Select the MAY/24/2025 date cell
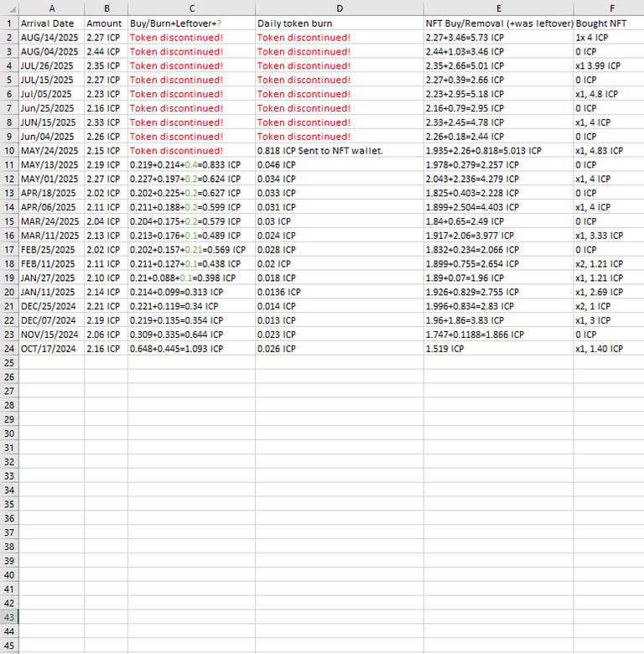This screenshot has width=644, height=654. tap(52, 151)
